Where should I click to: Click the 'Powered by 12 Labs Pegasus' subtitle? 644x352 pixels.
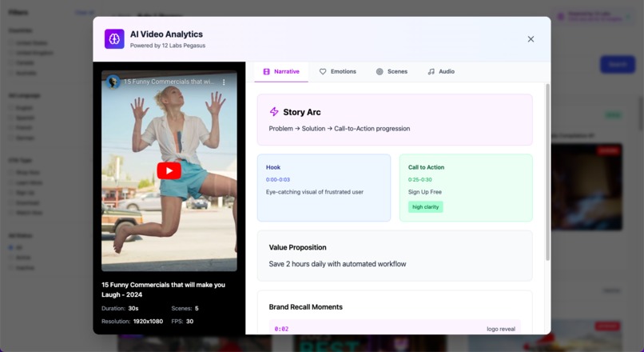click(x=168, y=46)
